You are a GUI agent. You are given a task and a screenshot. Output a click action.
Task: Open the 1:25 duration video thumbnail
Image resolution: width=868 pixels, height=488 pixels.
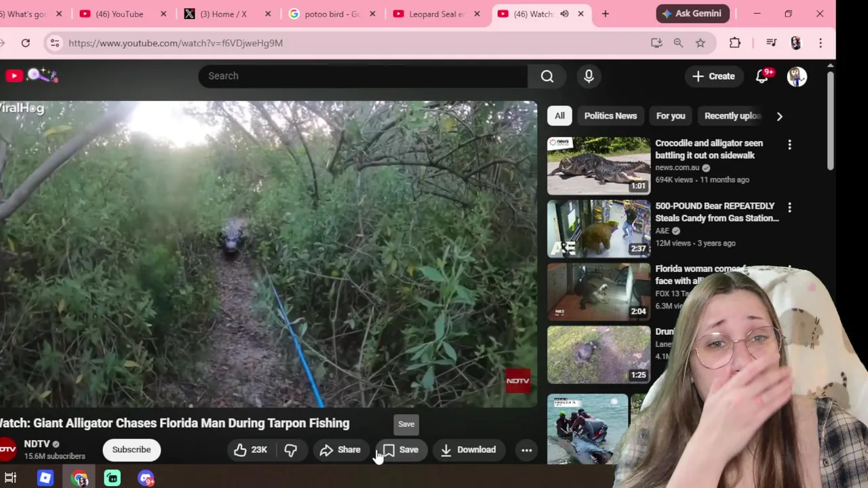pyautogui.click(x=598, y=355)
